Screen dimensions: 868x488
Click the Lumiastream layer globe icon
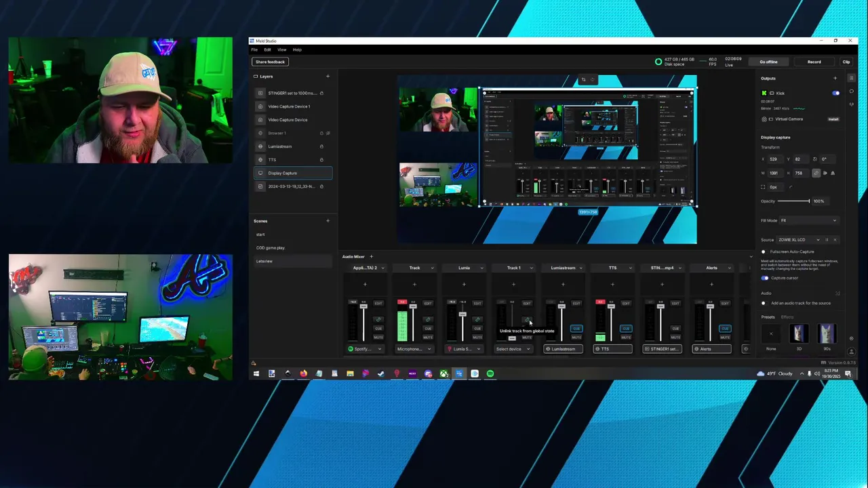(260, 146)
